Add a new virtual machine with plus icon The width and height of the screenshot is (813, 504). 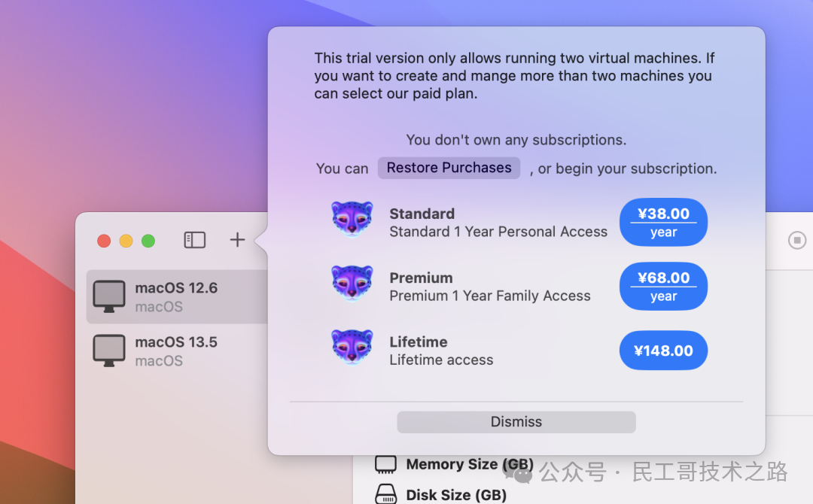[x=237, y=240]
